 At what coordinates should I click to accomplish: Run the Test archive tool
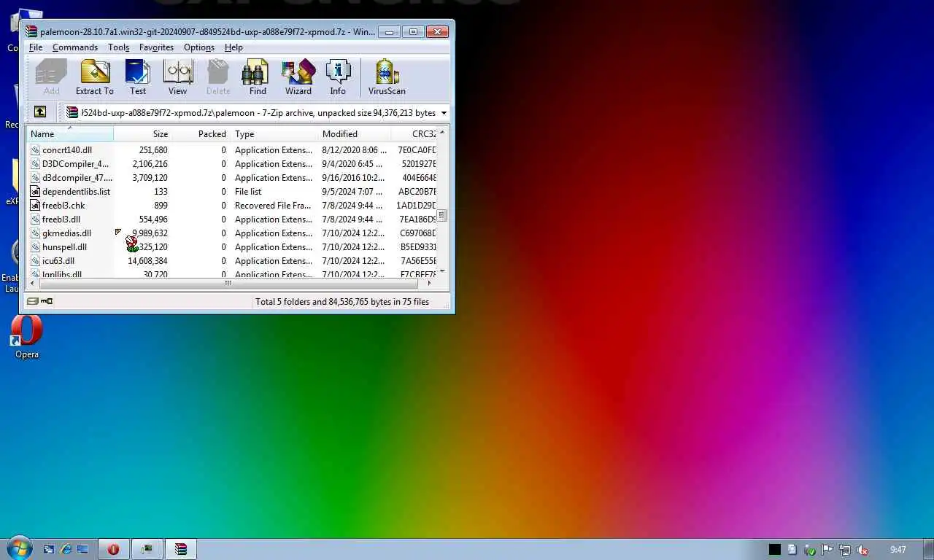click(x=138, y=77)
